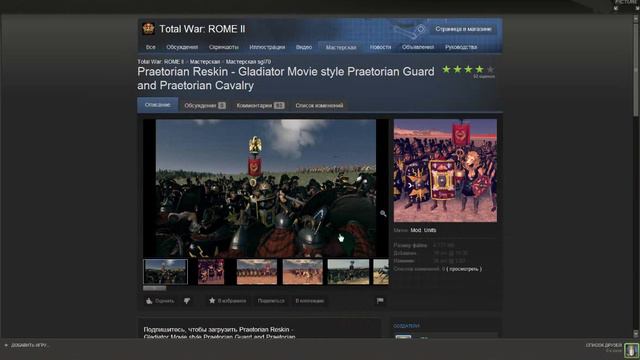640x360 pixels.
Task: Click the friends list avatar icon
Action: 631,350
